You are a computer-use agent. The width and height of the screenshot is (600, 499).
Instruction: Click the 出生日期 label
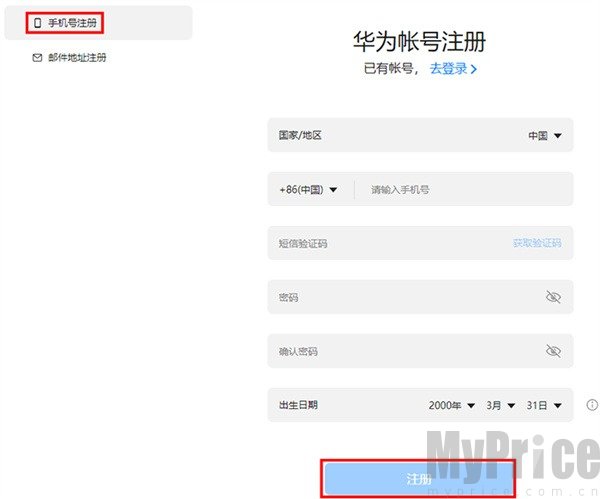click(298, 405)
